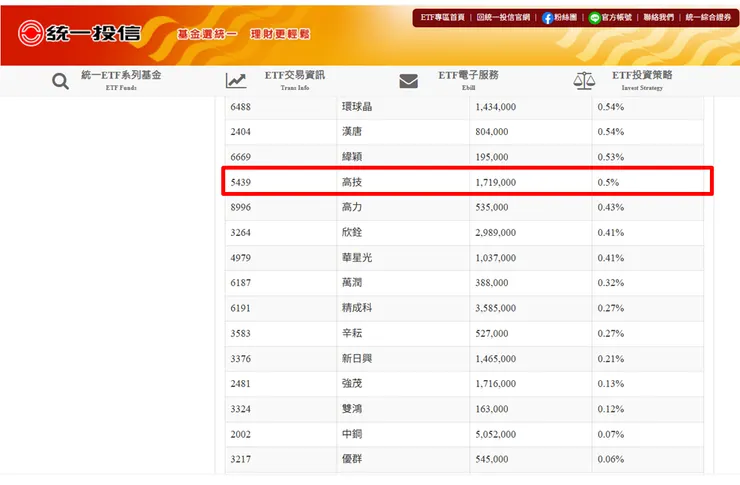This screenshot has width=740, height=485.
Task: Click share count 195,000
Action: tap(491, 157)
